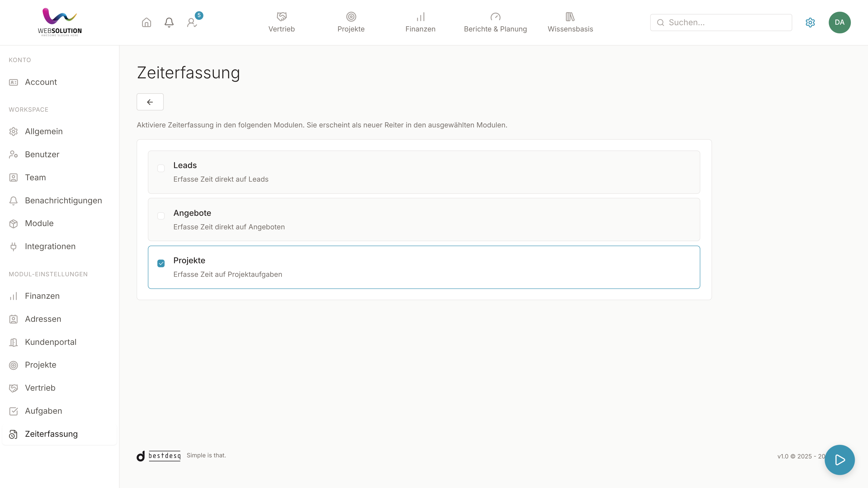Click the Benachrichtigungen bell icon in sidebar
The height and width of the screenshot is (488, 868).
click(14, 201)
